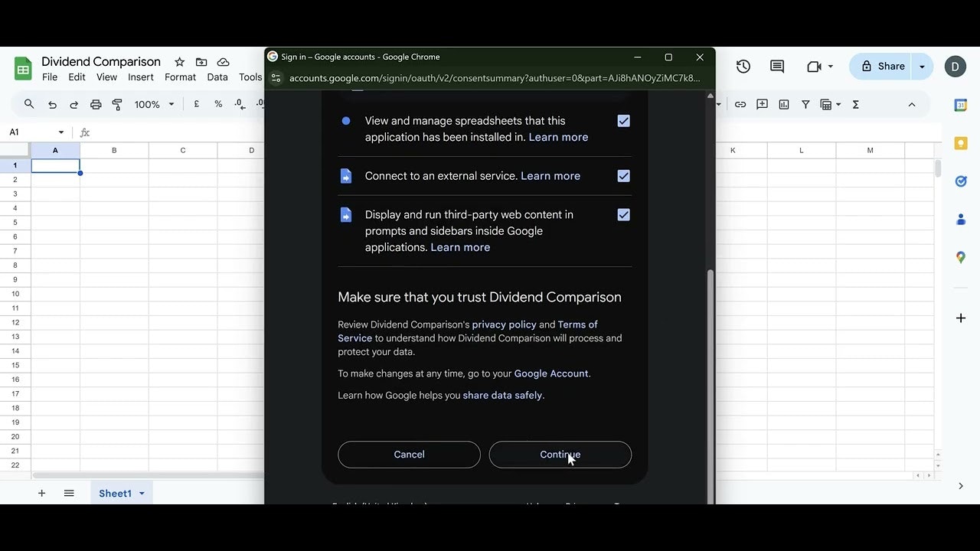This screenshot has height=551, width=980.
Task: Open Google Maps in the side panel
Action: (x=961, y=258)
